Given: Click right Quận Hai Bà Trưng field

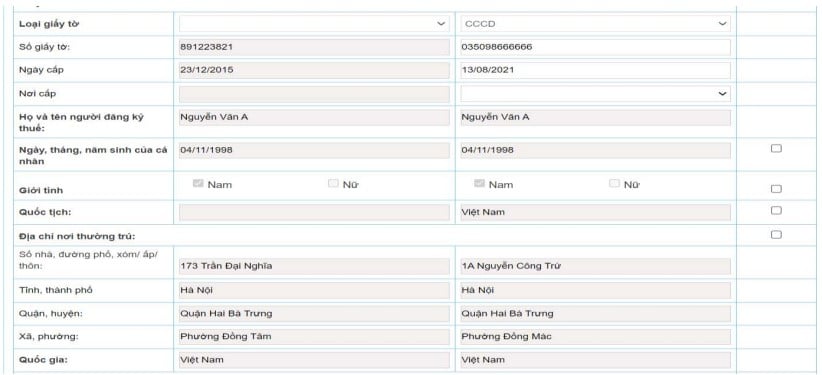Looking at the screenshot, I should 595,314.
